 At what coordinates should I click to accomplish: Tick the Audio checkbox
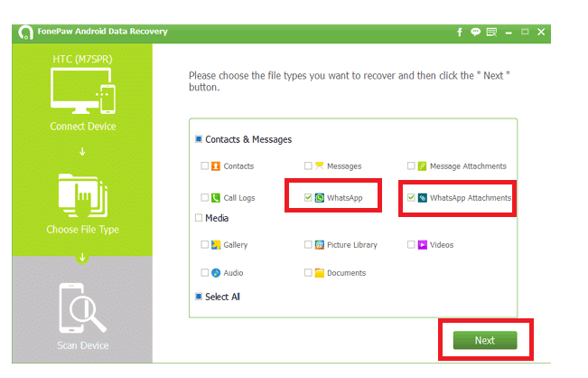(204, 272)
